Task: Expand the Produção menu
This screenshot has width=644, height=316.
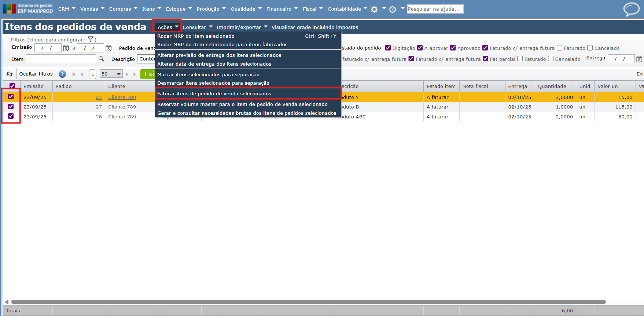Action: [211, 9]
